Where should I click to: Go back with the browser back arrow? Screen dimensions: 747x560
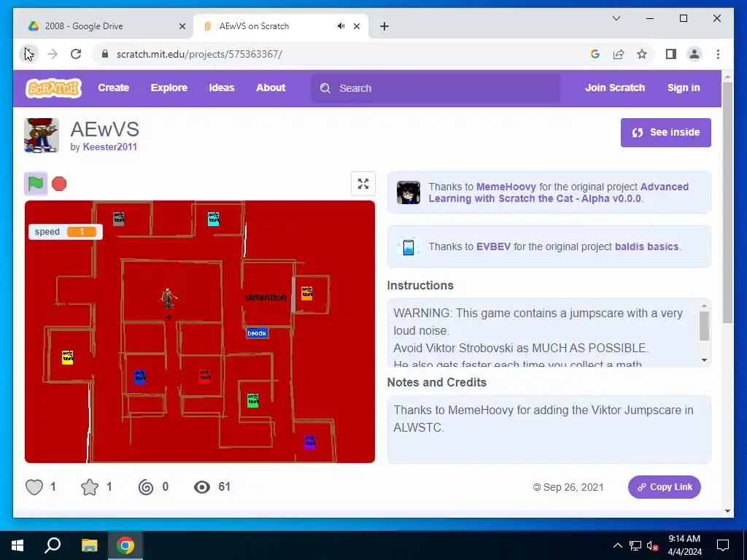28,54
